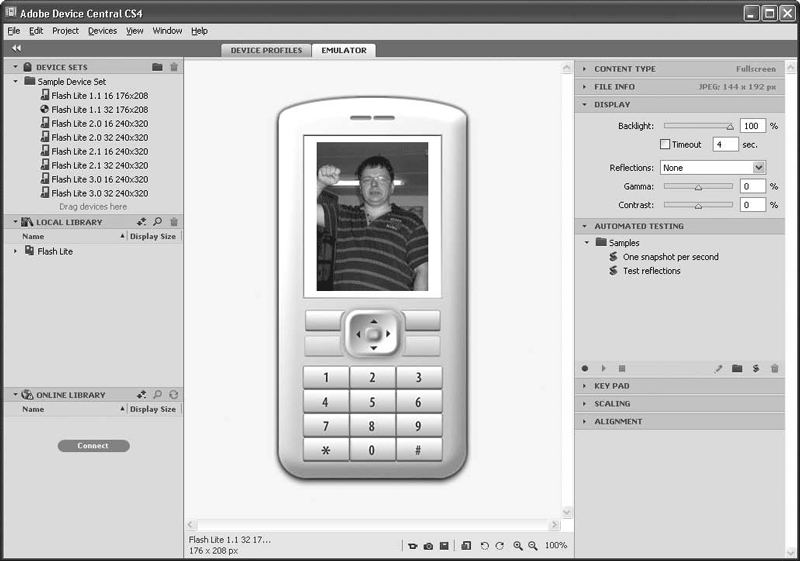
Task: Switch to the Device Profiles tab
Action: (x=266, y=50)
